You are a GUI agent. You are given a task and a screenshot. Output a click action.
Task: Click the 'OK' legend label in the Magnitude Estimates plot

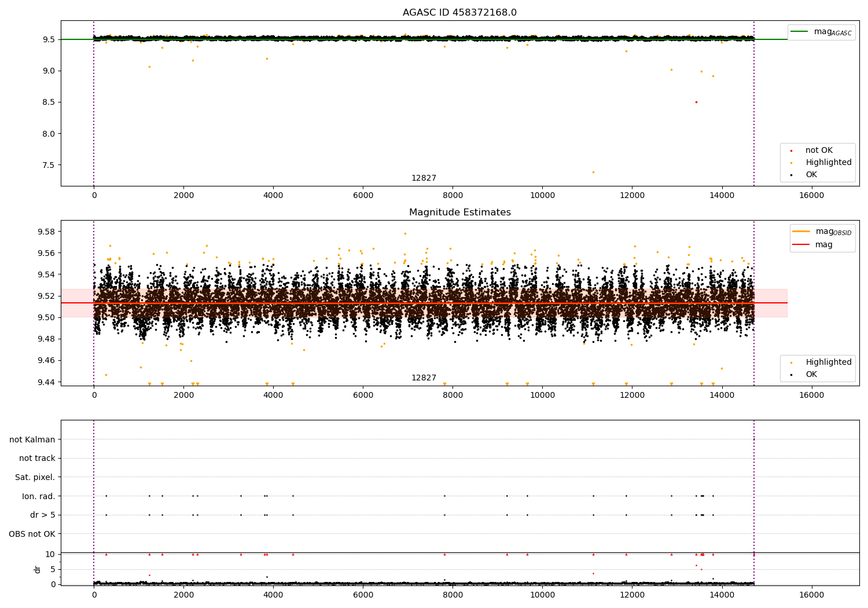coord(811,375)
